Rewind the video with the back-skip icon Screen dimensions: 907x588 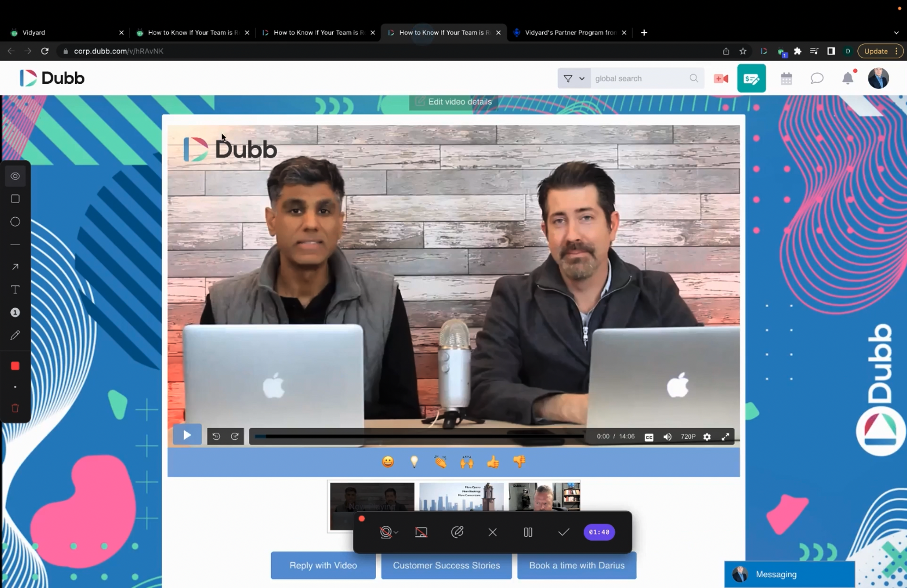216,437
